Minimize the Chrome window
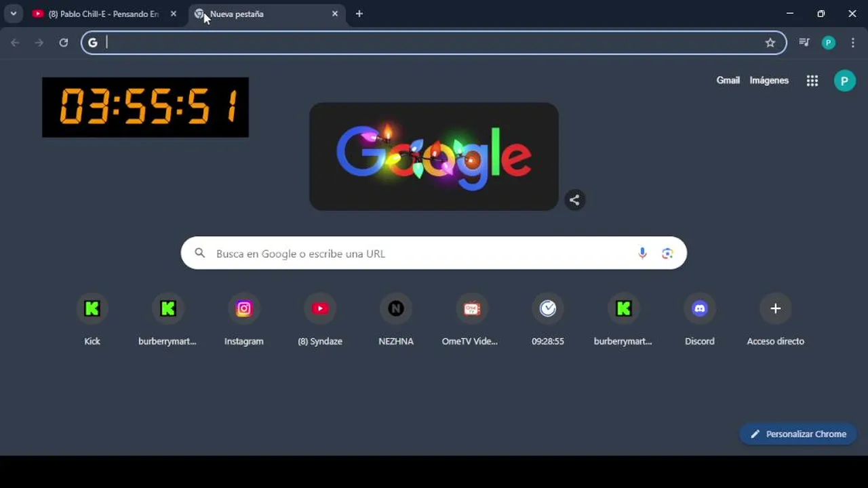Viewport: 868px width, 488px height. click(x=790, y=14)
